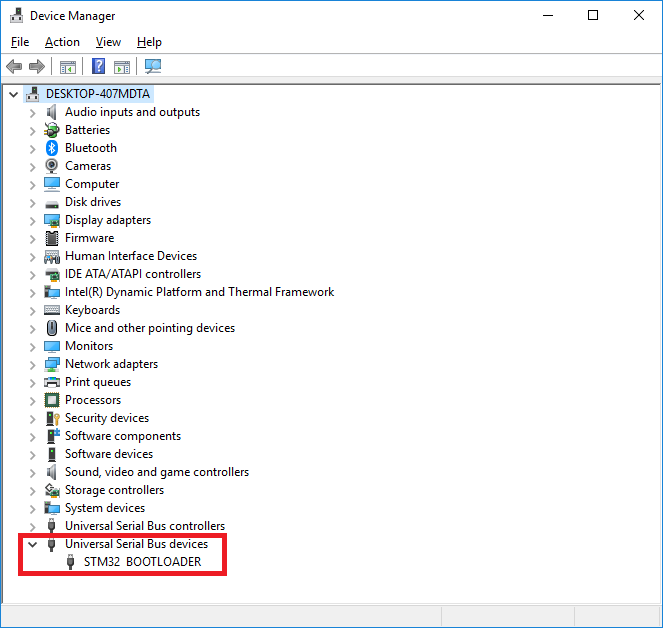Select Mice and other pointing devices

150,328
